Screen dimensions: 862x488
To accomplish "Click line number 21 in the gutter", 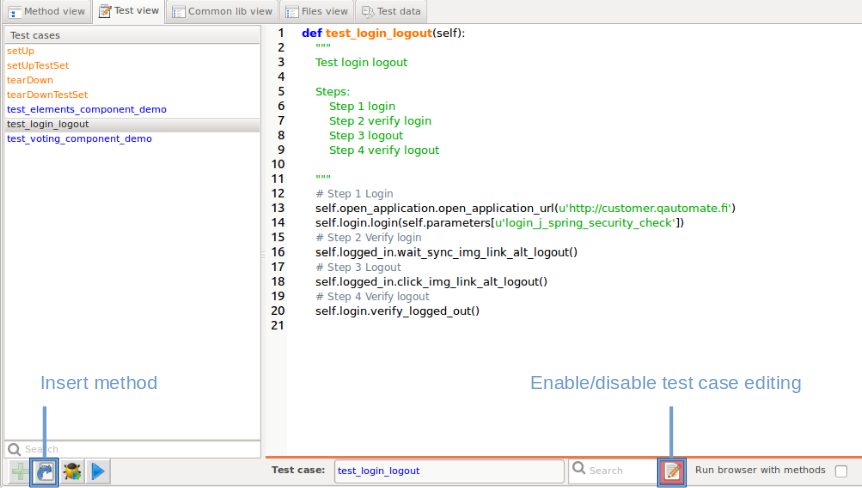I will click(x=278, y=325).
